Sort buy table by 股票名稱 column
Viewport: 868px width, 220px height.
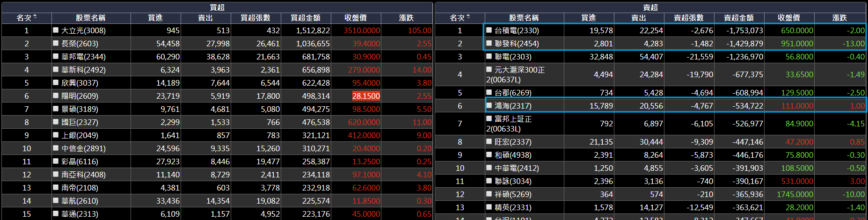pos(91,18)
